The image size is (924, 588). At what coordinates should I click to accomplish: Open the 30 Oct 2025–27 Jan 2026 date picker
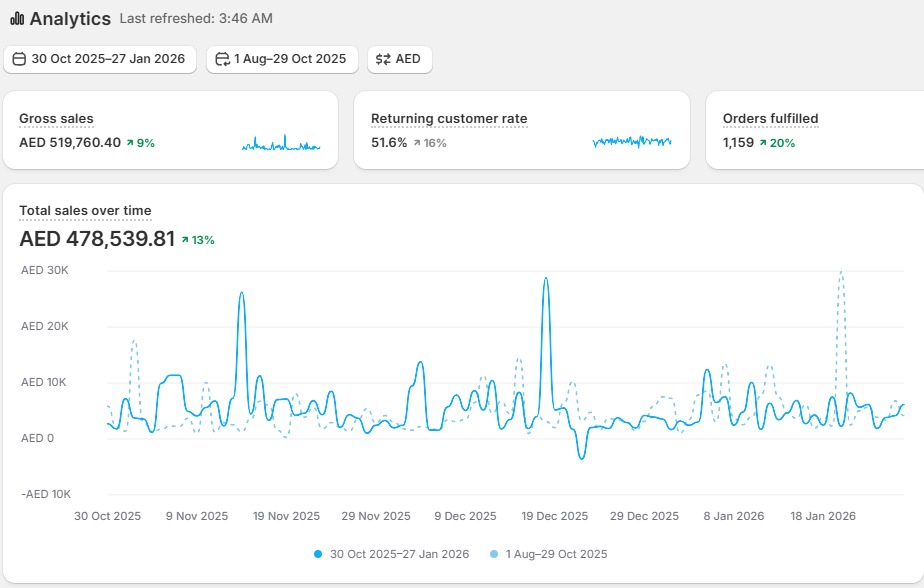tap(100, 60)
